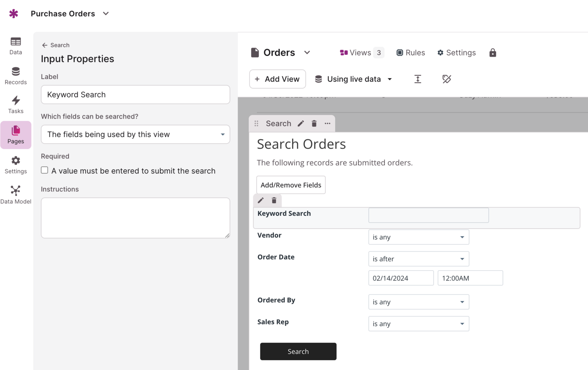
Task: Open the Order Date condition dropdown
Action: point(418,259)
